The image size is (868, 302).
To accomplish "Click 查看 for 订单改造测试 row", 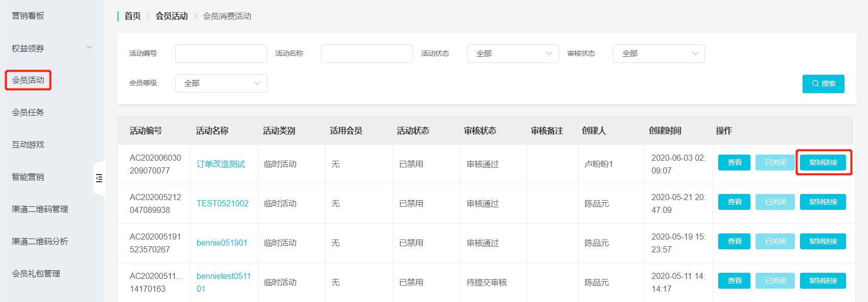I will click(734, 163).
